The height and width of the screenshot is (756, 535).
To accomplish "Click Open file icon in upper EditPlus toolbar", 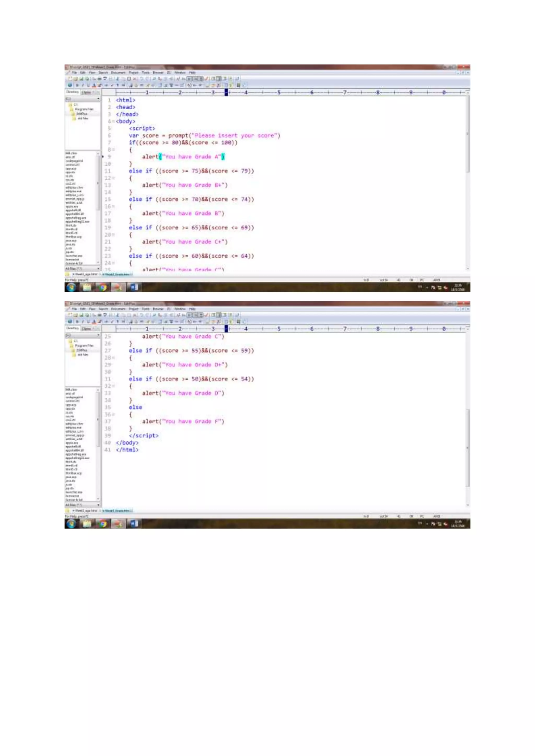I will click(x=75, y=79).
